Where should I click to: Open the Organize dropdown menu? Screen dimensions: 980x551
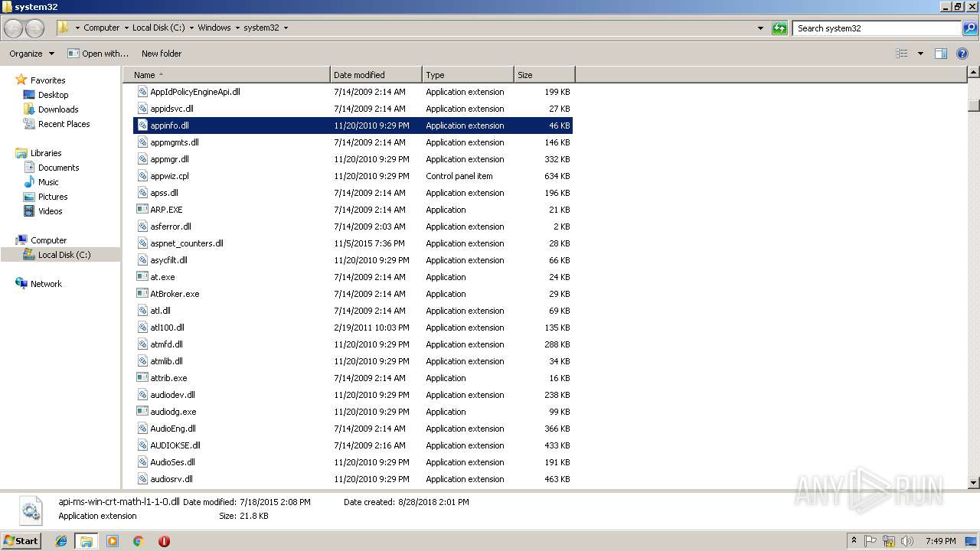click(x=31, y=54)
